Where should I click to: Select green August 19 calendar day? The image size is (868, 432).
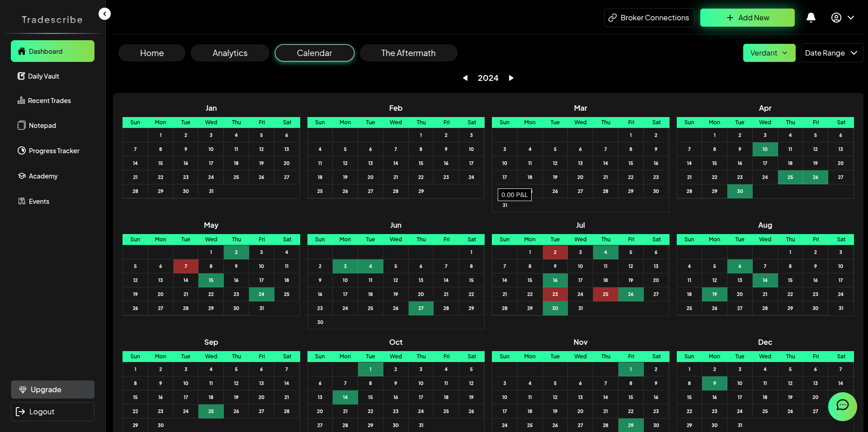[714, 294]
